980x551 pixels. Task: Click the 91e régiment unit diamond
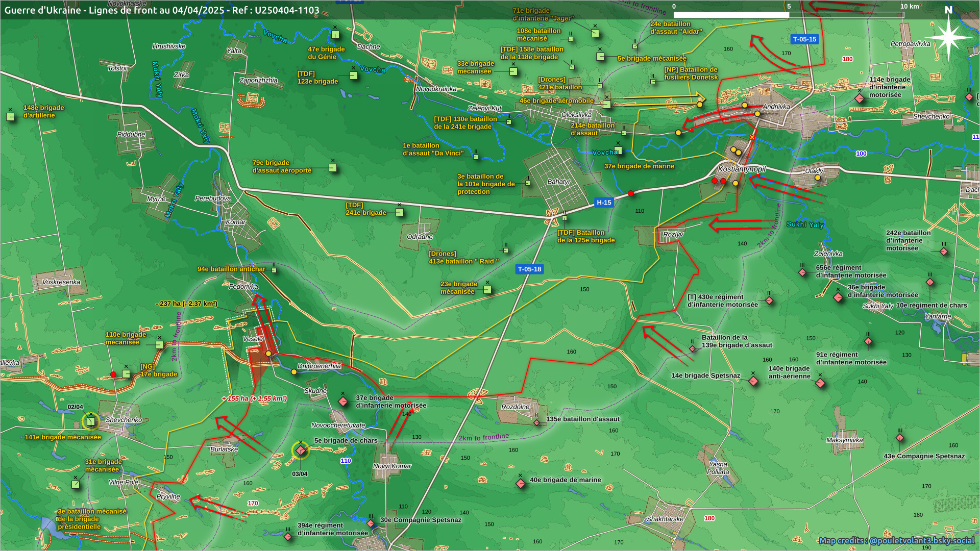(x=868, y=341)
